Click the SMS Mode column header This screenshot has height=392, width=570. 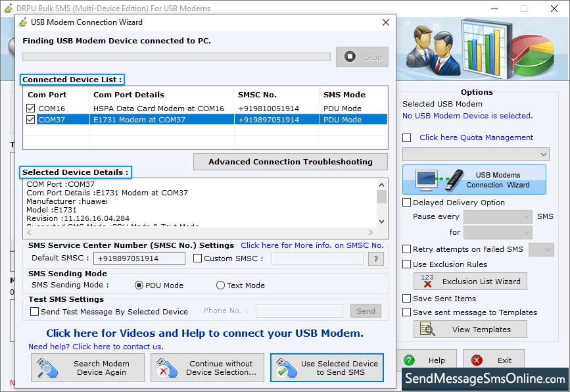tap(344, 95)
